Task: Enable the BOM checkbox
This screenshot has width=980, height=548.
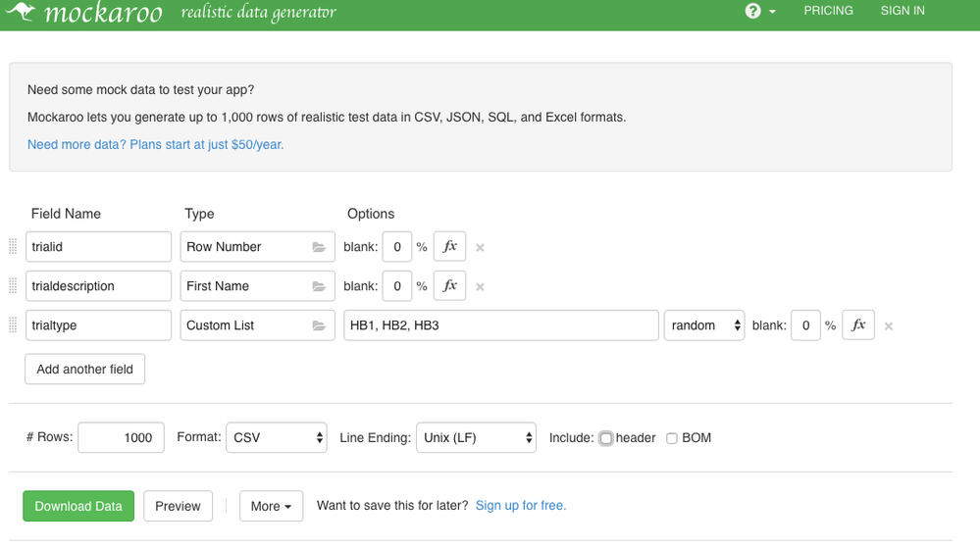Action: (672, 438)
